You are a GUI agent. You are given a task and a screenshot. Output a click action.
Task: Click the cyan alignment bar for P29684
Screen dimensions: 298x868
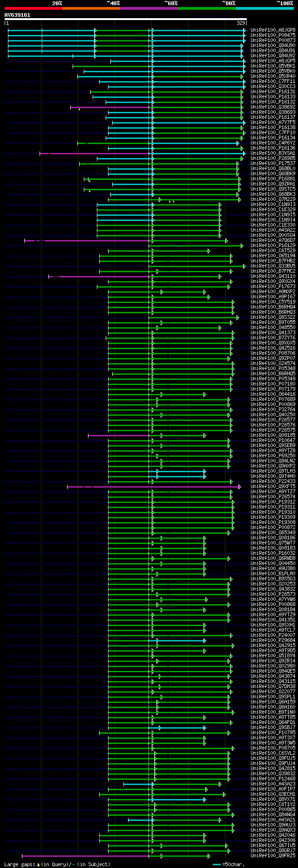tap(177, 641)
